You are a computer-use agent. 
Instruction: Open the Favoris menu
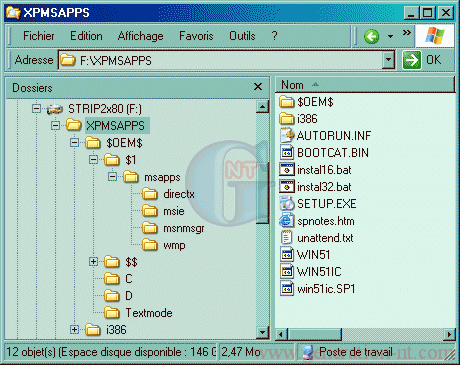[196, 36]
